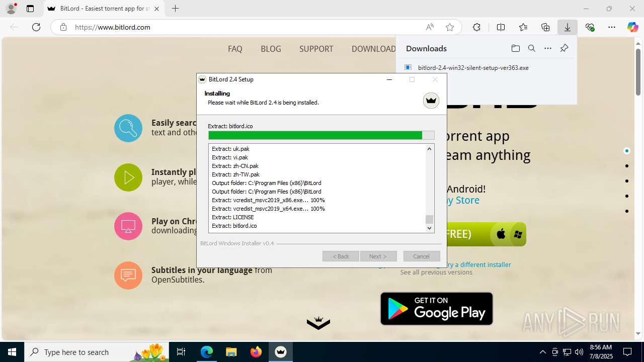The height and width of the screenshot is (362, 644).
Task: Click Apple icon on download button
Action: pos(501,234)
